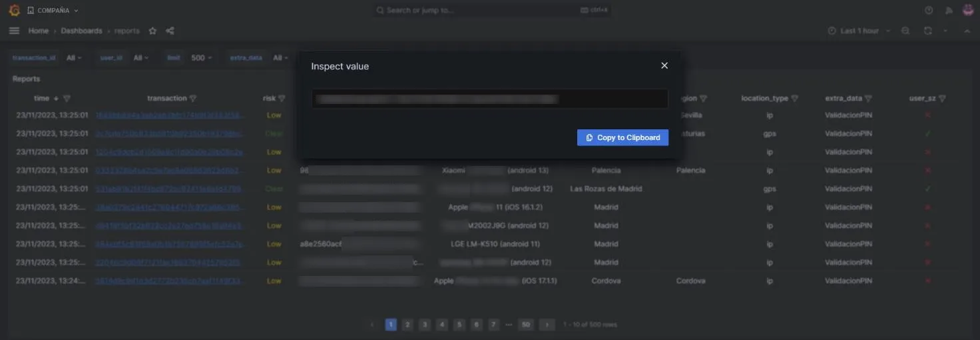Go to the Home breadcrumb
980x340 pixels.
coord(38,31)
